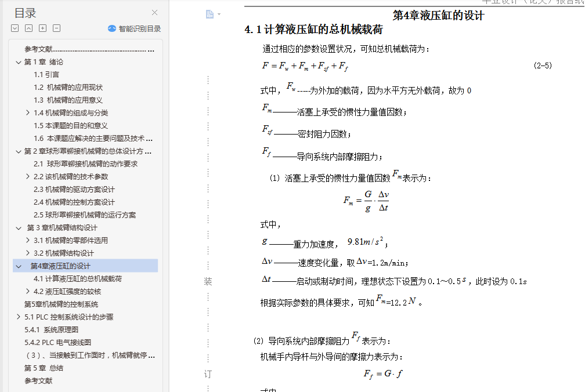Select 第 2 章球形罩铆接机械臂的总体设计方 heading
This screenshot has width=585, height=392.
click(x=88, y=151)
